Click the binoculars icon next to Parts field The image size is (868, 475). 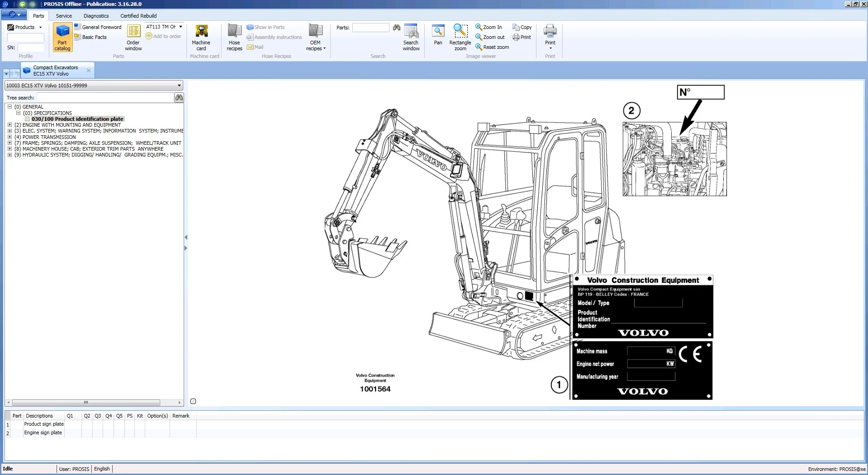[397, 28]
